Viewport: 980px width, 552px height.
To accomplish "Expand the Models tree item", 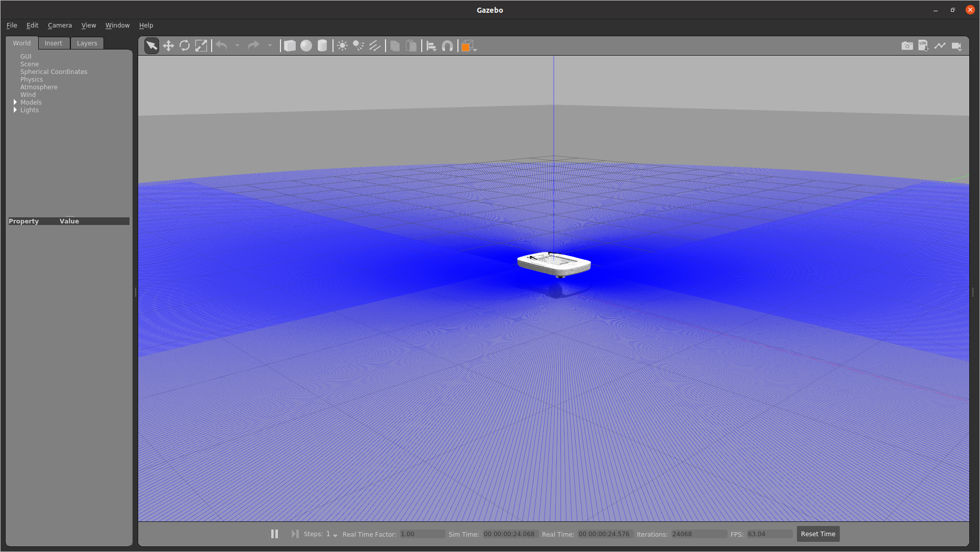I will (15, 102).
